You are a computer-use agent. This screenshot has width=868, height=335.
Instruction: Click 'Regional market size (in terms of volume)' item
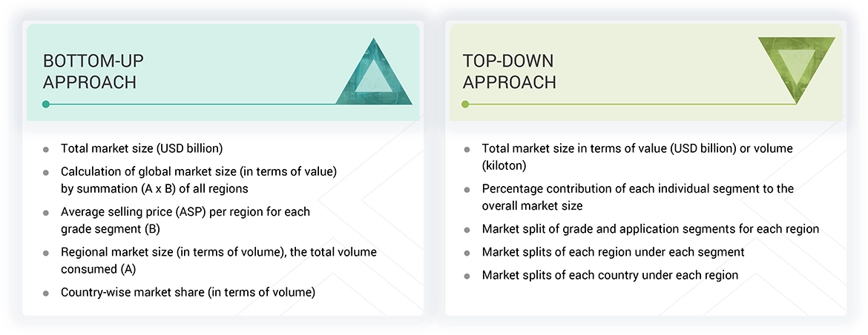[x=218, y=260]
